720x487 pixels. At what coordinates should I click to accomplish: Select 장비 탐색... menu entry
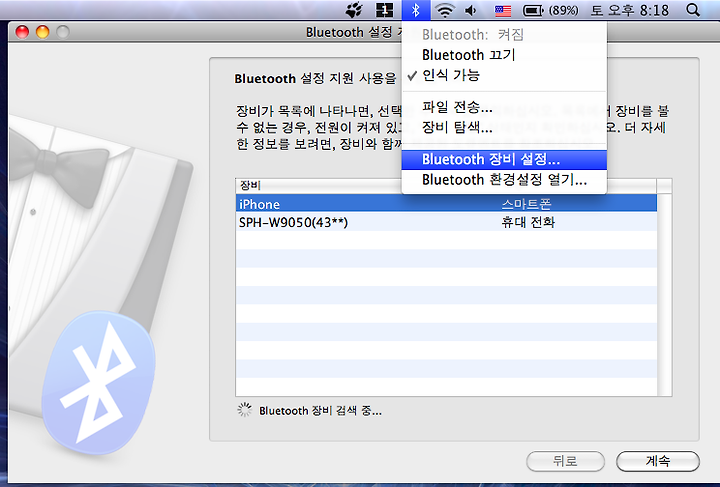[504, 127]
